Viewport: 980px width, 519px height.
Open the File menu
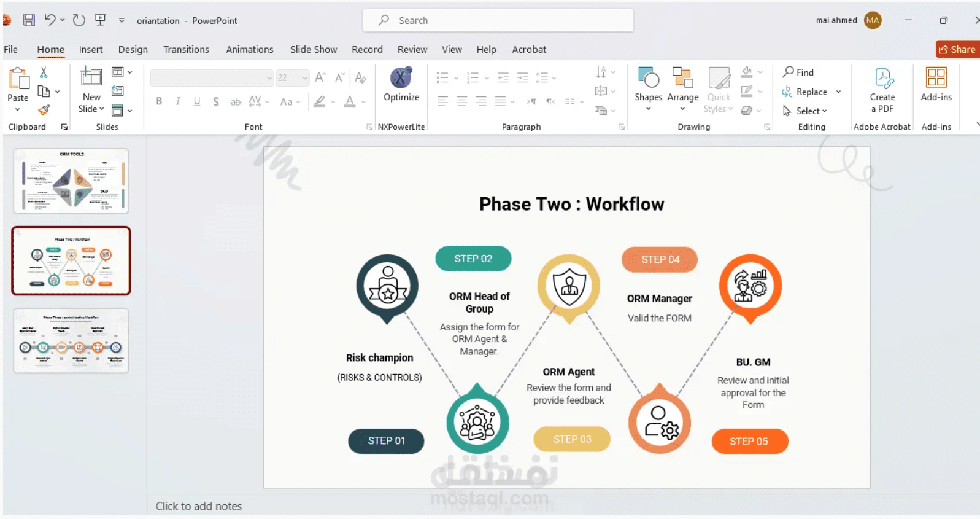tap(11, 49)
